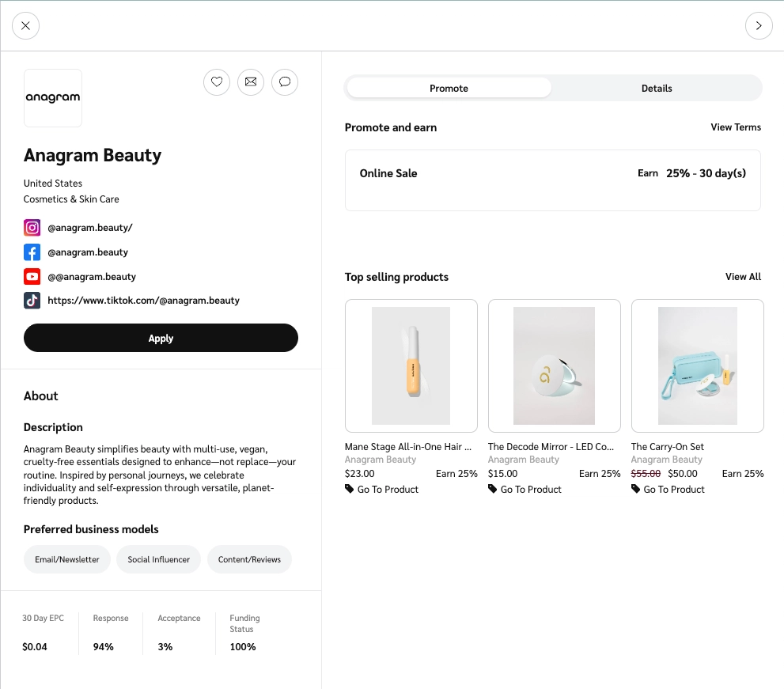Open the email icon next to the heart
Screen dimensions: 784x689
click(251, 82)
